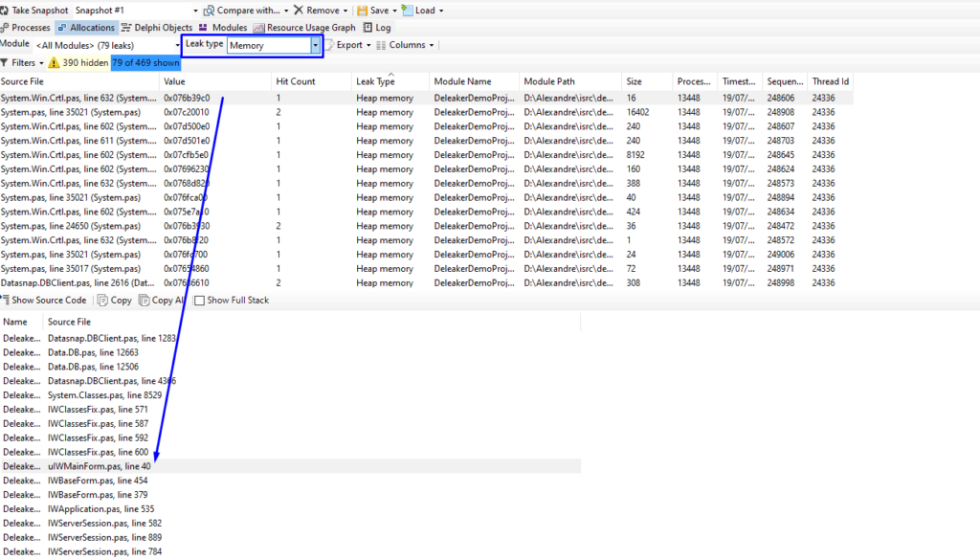Click the Copy All icon
This screenshot has width=980, height=560.
coord(144,300)
